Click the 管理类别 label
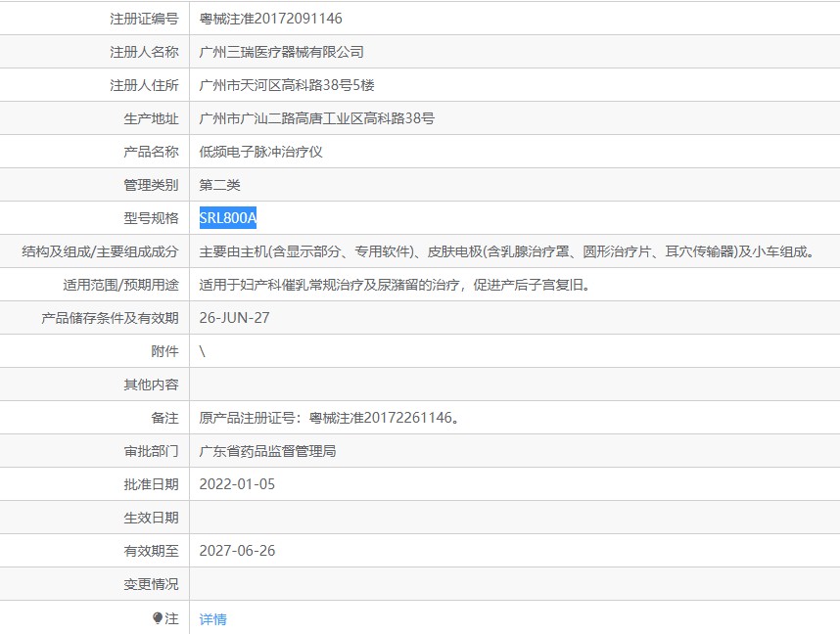 [x=151, y=185]
